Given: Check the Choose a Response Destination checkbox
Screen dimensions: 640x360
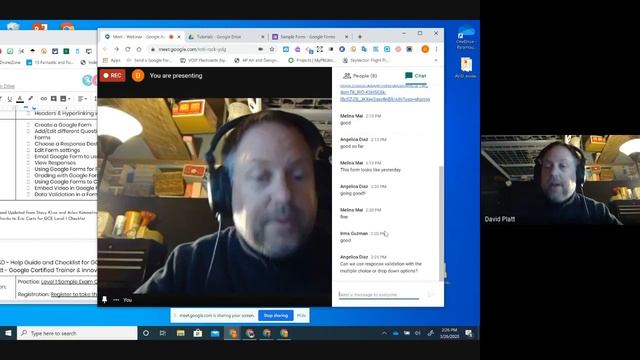Looking at the screenshot, I should click(x=28, y=144).
